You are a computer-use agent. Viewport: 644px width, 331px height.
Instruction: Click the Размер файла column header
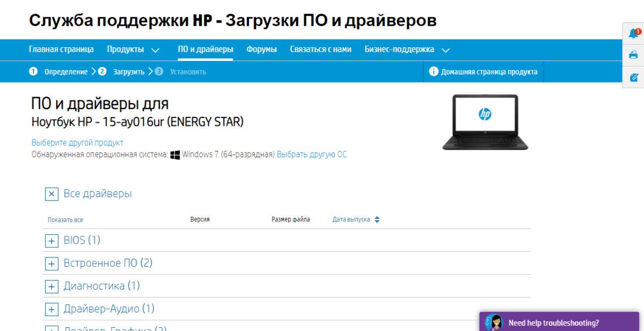291,219
